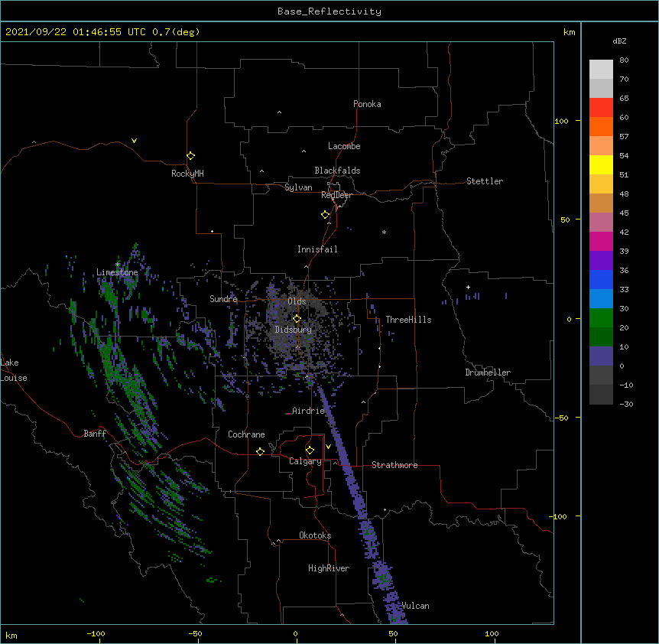Click the magenta 42 dBZ legend swatch
Viewport: 659px width, 644px height.
(x=601, y=241)
